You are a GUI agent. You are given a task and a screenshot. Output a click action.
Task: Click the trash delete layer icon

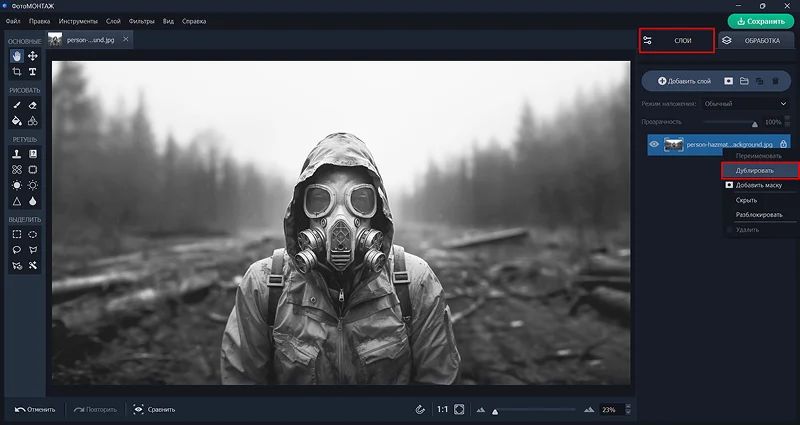click(776, 81)
